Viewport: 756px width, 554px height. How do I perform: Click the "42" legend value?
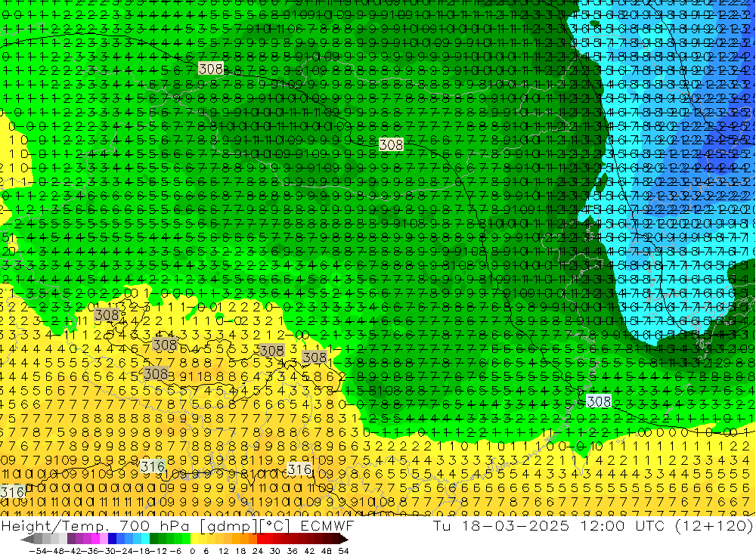[309, 550]
